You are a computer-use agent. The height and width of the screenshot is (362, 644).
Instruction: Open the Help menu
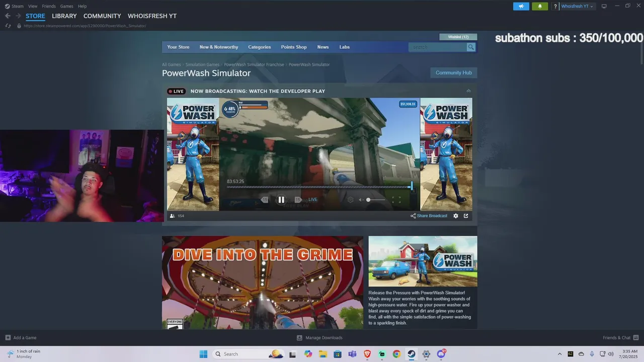pyautogui.click(x=82, y=6)
